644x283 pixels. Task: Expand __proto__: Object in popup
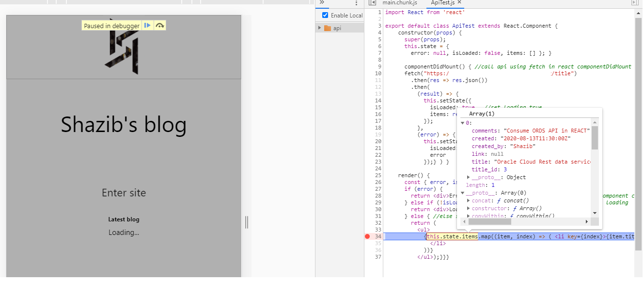(x=468, y=177)
